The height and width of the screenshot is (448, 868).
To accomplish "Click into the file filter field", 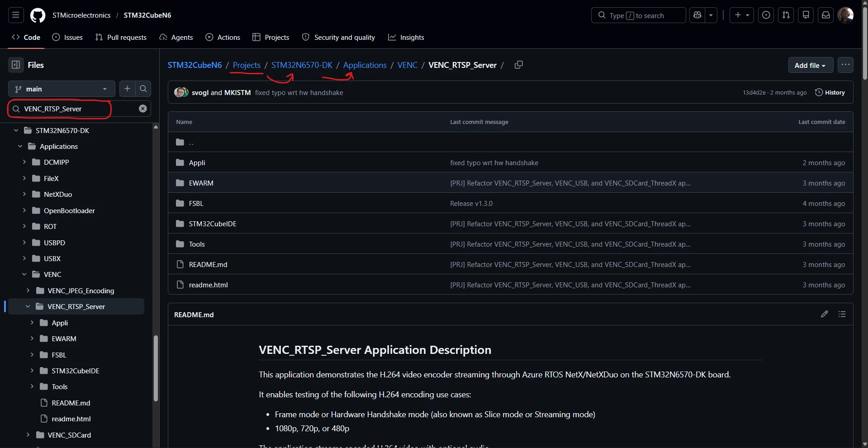I will 80,109.
